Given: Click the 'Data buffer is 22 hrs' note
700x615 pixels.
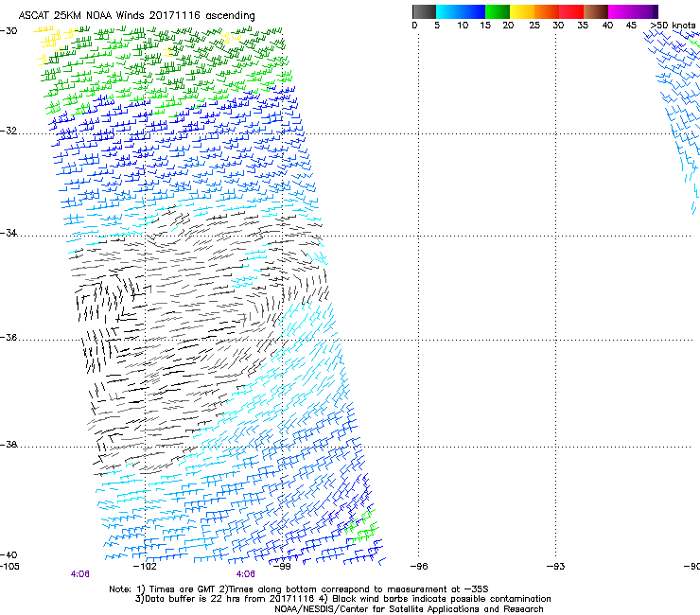Looking at the screenshot, I should (x=343, y=599).
